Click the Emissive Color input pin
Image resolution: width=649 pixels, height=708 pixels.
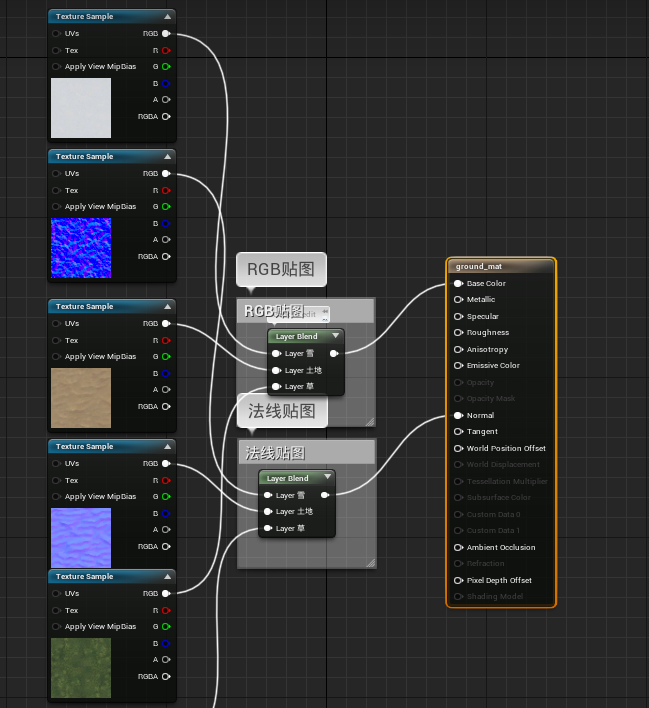click(x=458, y=366)
